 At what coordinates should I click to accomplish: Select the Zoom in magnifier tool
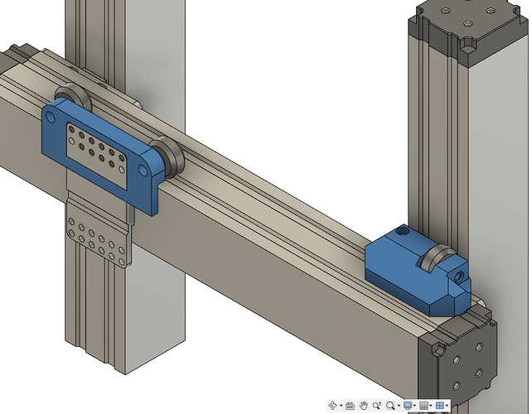(x=376, y=405)
